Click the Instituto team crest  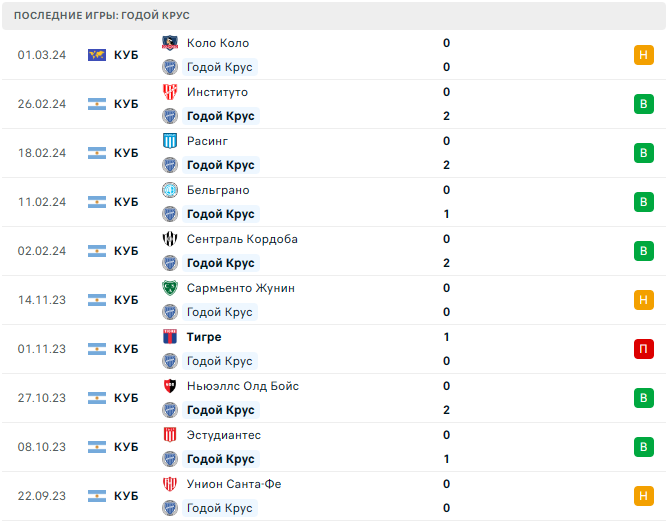[x=169, y=92]
